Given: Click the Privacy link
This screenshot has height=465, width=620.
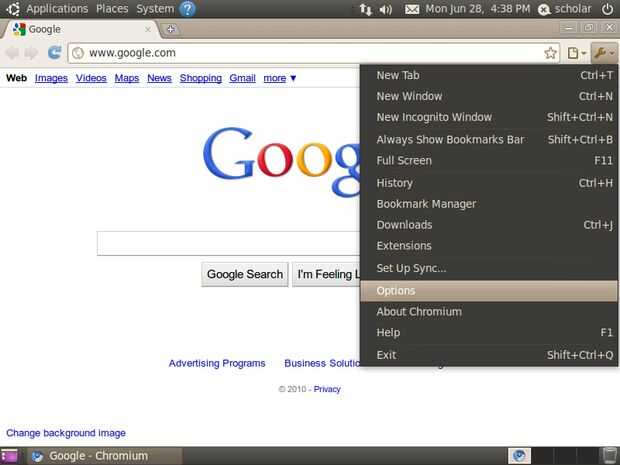Looking at the screenshot, I should coord(327,389).
